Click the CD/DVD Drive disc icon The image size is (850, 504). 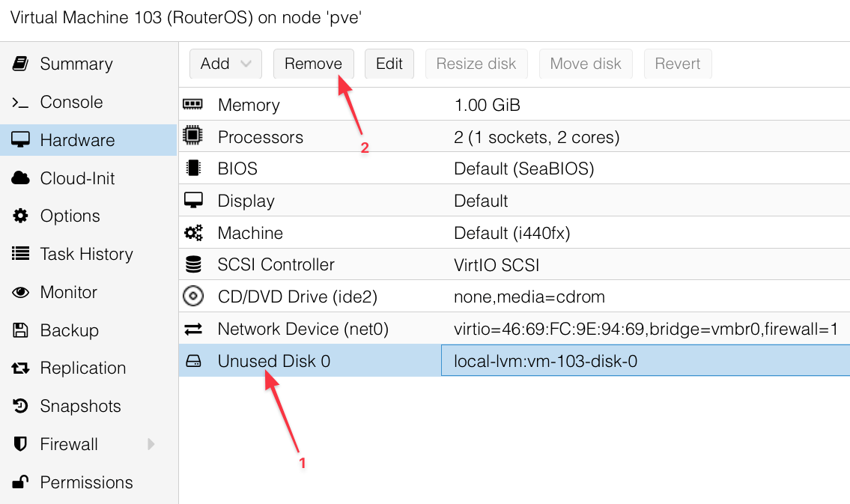point(193,297)
